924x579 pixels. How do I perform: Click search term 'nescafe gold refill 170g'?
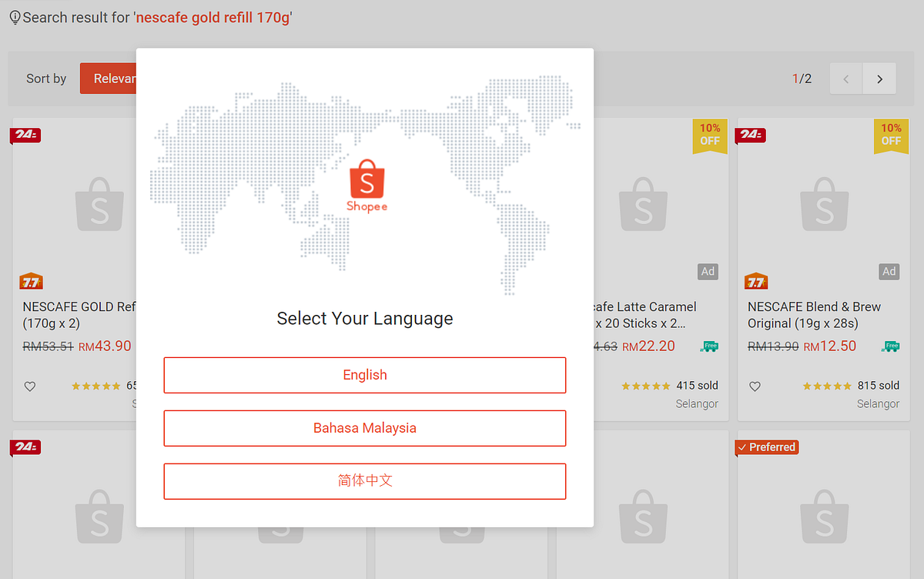[213, 18]
